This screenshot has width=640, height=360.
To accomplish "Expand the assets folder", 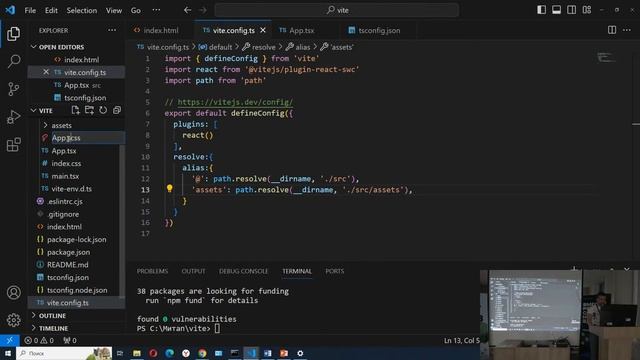I will pos(61,125).
